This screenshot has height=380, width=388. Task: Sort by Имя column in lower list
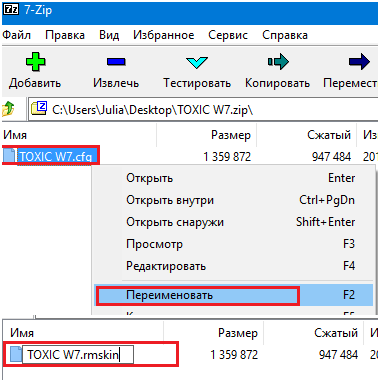(x=84, y=333)
